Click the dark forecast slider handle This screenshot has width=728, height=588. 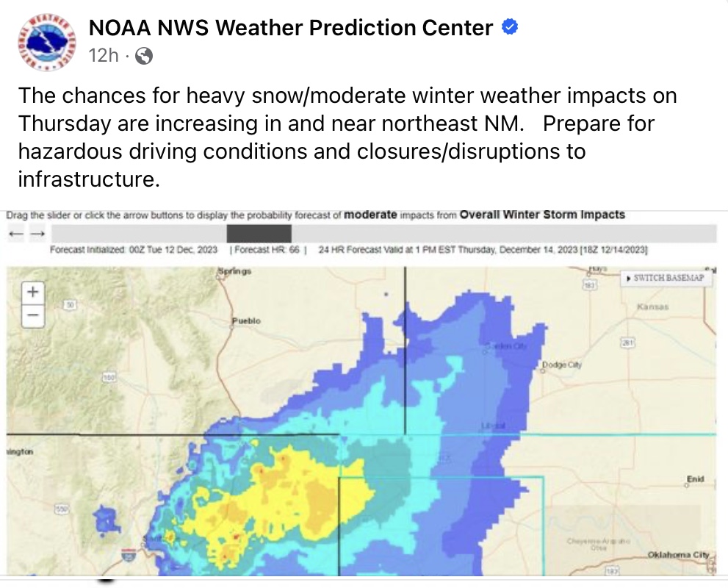(x=259, y=234)
